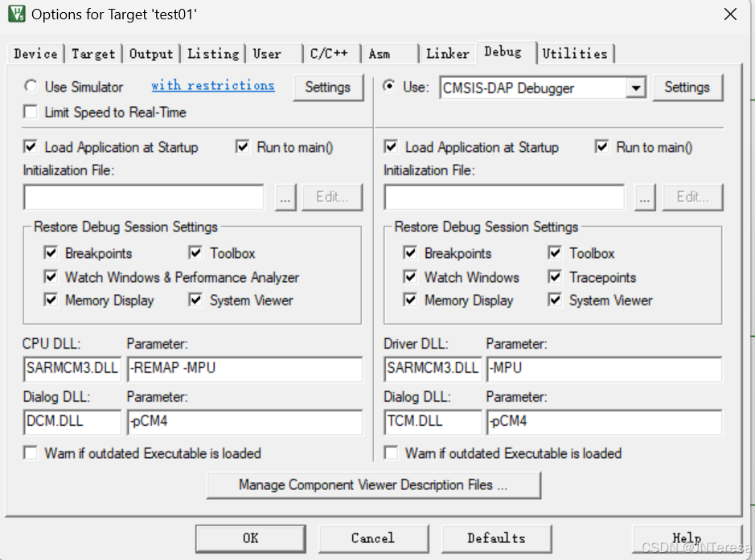Toggle debugger Watch Windows checkbox
This screenshot has width=755, height=560.
pos(410,276)
